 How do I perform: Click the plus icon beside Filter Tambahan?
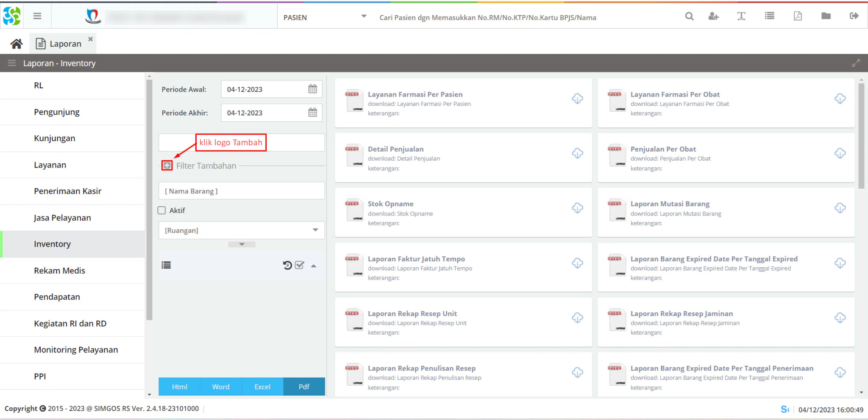point(167,165)
